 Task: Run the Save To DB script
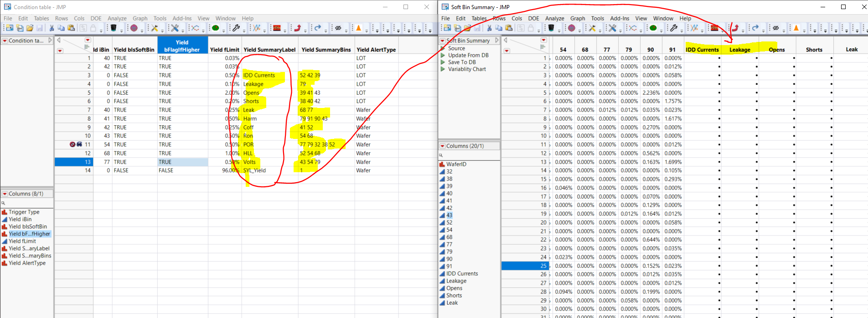click(443, 62)
